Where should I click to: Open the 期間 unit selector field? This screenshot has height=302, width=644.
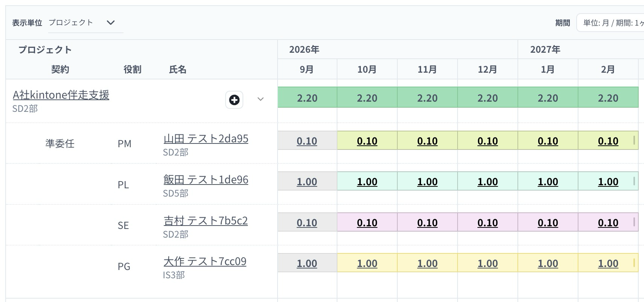tap(611, 23)
